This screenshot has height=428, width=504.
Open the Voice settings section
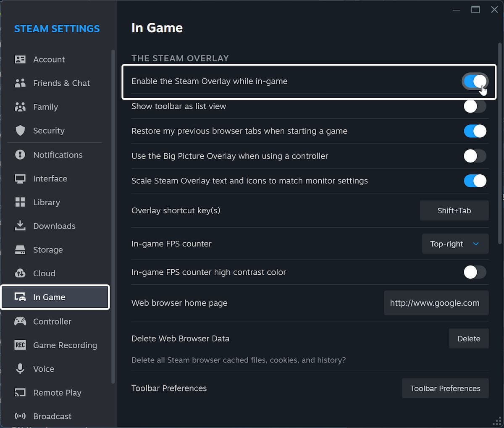(45, 369)
